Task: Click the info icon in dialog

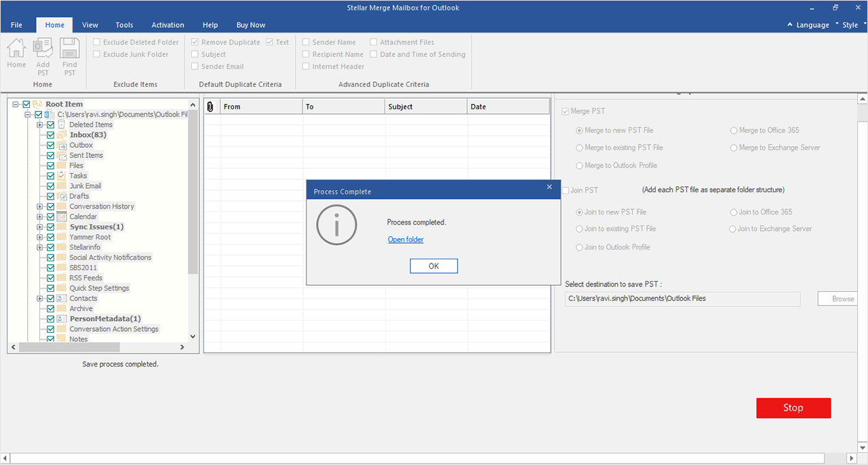Action: point(336,225)
